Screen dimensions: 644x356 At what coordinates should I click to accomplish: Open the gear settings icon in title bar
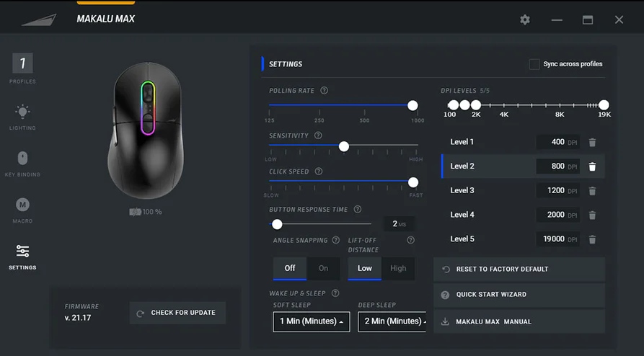(x=525, y=19)
